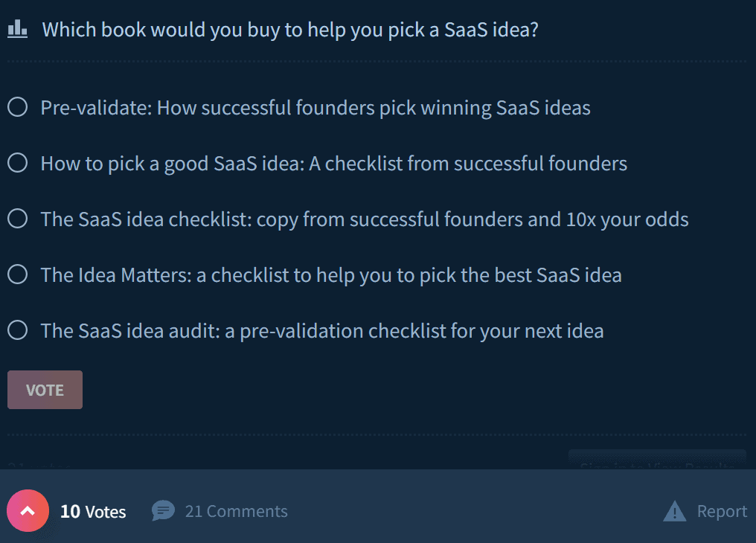Image resolution: width=756 pixels, height=543 pixels.
Task: Click the partially hidden Sign in to View Results button
Action: click(657, 460)
